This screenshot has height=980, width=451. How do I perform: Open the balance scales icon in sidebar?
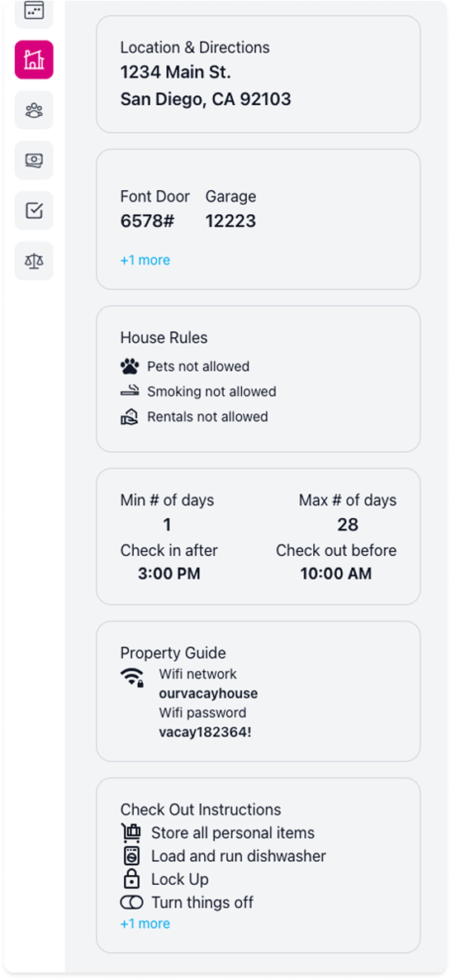[35, 260]
